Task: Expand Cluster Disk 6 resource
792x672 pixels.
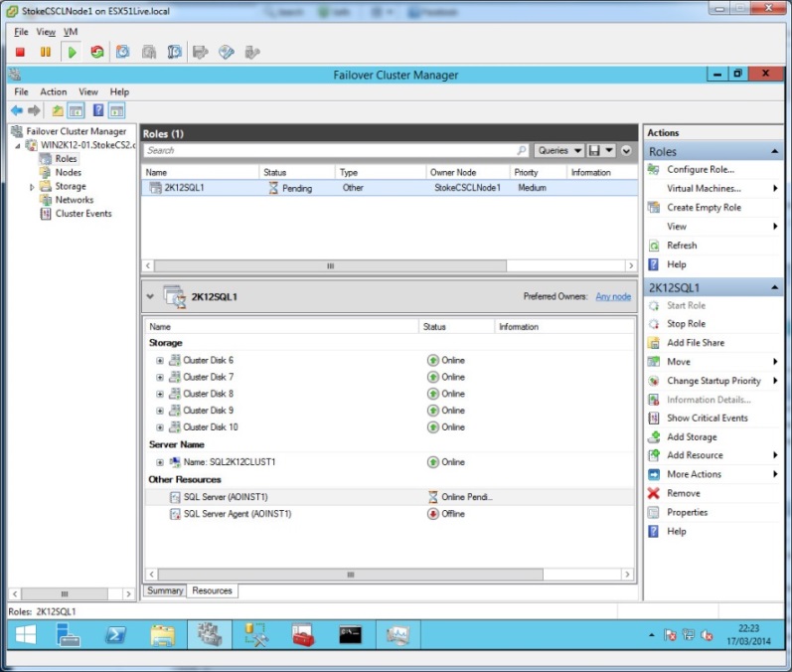Action: tap(160, 360)
